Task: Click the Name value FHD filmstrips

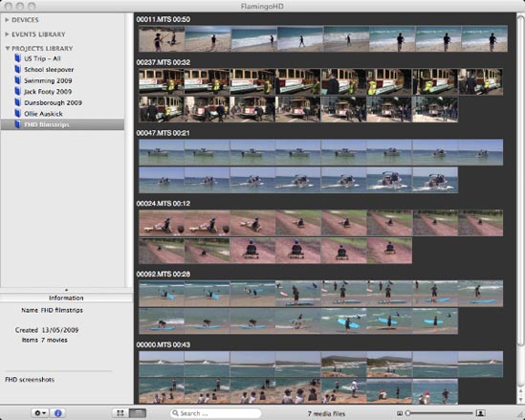Action: [61, 310]
